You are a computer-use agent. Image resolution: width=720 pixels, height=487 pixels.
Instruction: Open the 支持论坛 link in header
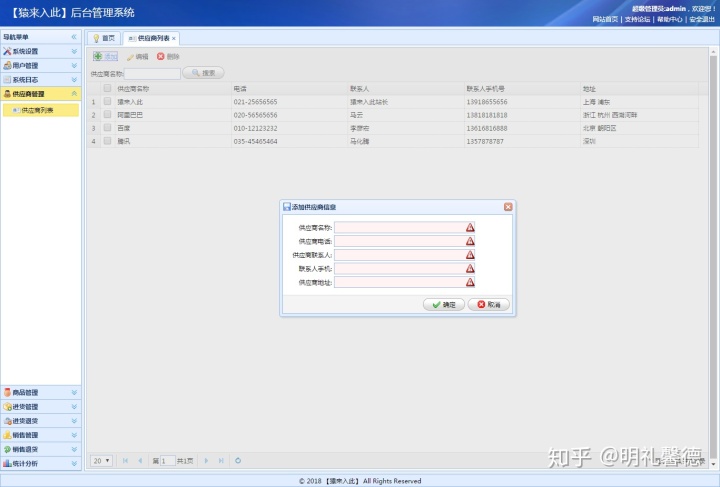[x=637, y=19]
